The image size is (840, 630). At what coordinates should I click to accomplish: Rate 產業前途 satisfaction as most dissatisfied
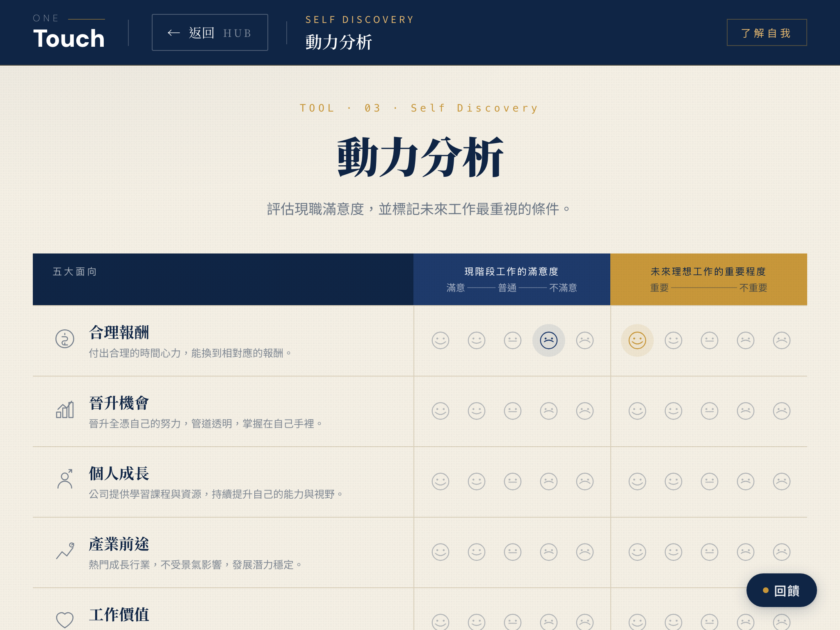(585, 552)
